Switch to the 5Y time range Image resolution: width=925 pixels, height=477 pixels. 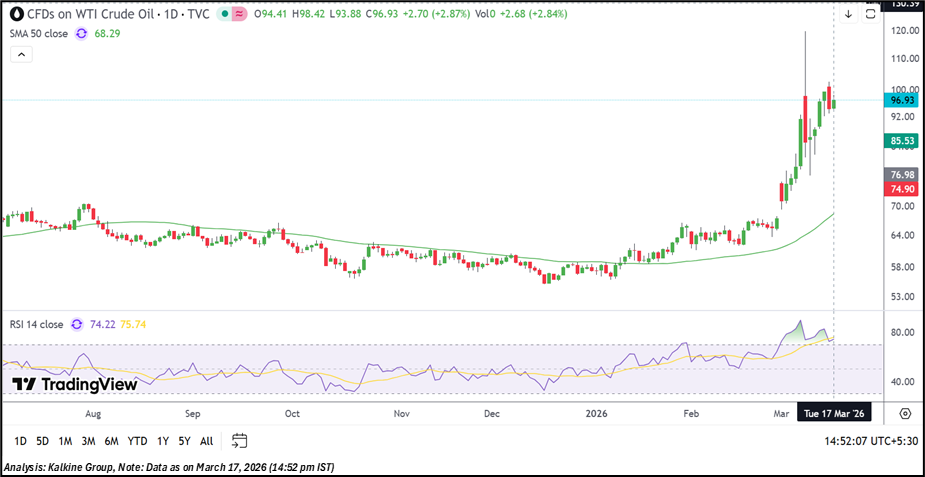point(184,440)
